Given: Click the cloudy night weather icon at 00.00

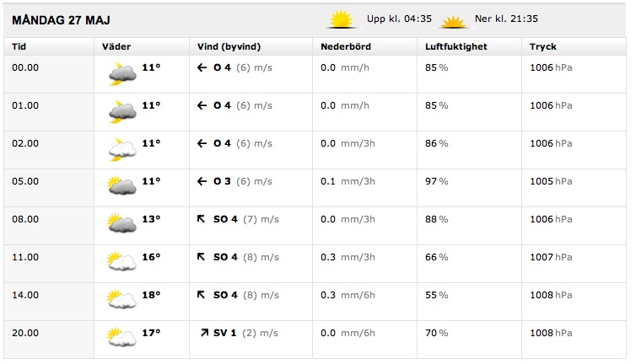Looking at the screenshot, I should pos(122,74).
